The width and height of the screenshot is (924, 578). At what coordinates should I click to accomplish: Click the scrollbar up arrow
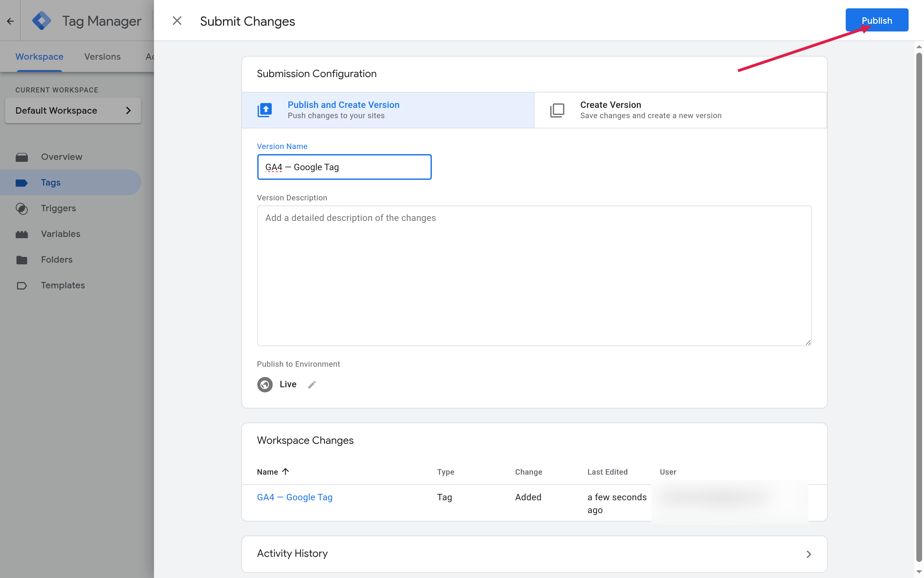919,47
